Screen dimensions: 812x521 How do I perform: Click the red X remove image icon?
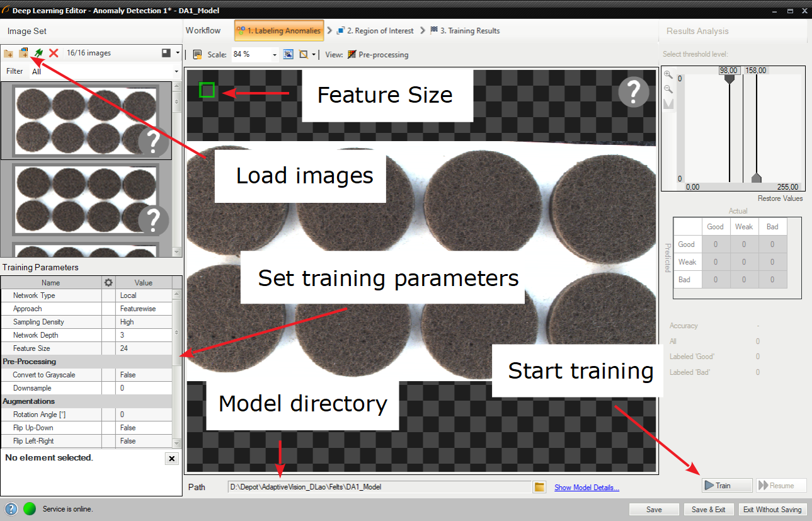[54, 54]
